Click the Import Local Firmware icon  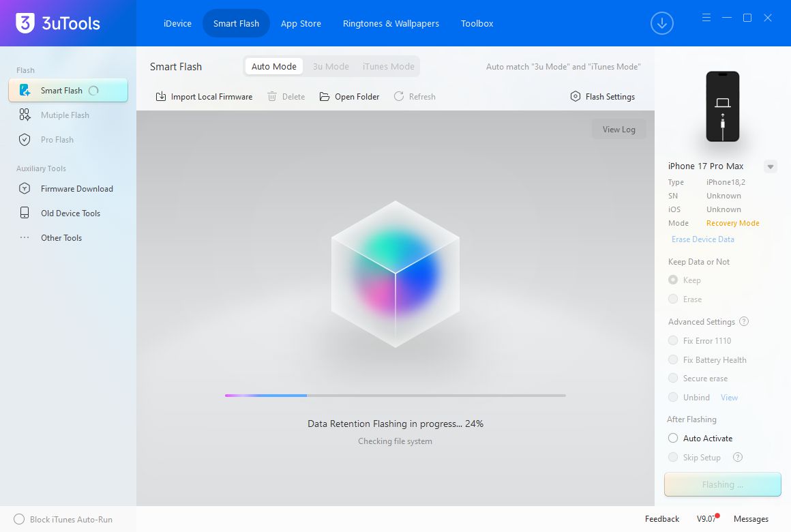tap(161, 96)
